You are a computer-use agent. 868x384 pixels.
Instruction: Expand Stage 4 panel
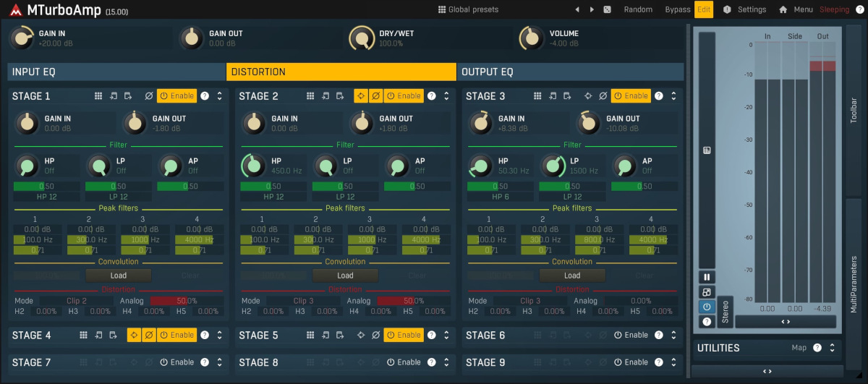pyautogui.click(x=220, y=336)
